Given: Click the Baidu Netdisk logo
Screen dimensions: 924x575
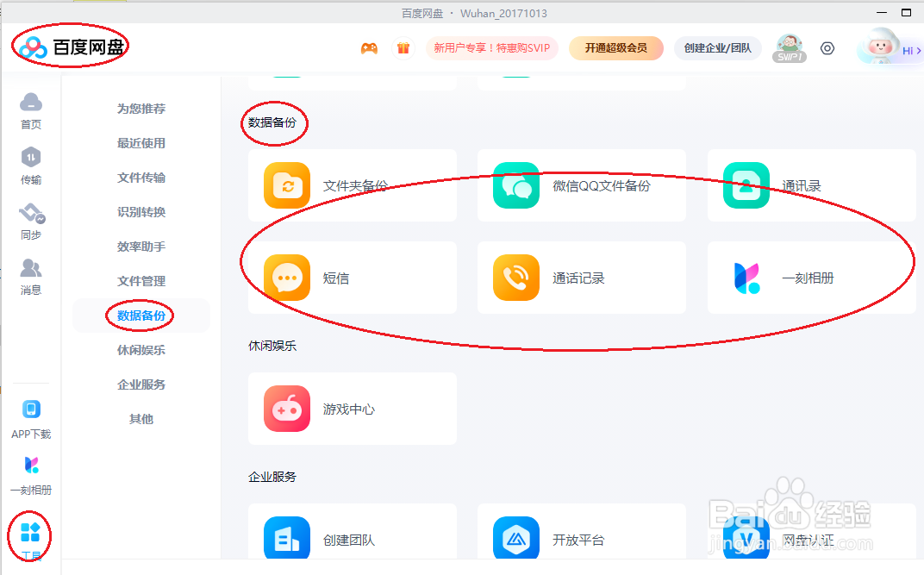Looking at the screenshot, I should (x=72, y=47).
